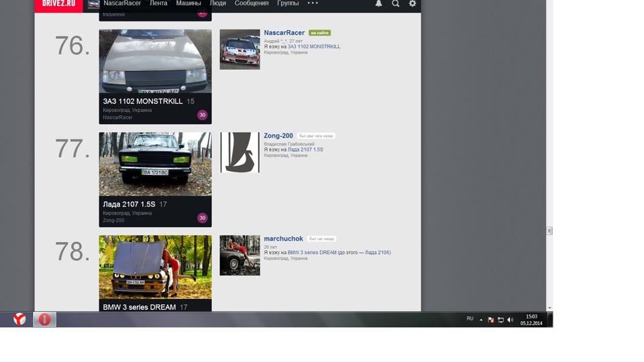Open the Машины menu item
The image size is (644, 362).
(189, 3)
